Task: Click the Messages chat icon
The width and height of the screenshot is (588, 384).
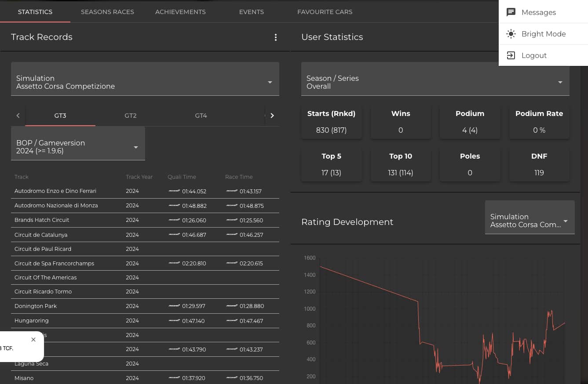Action: 511,12
